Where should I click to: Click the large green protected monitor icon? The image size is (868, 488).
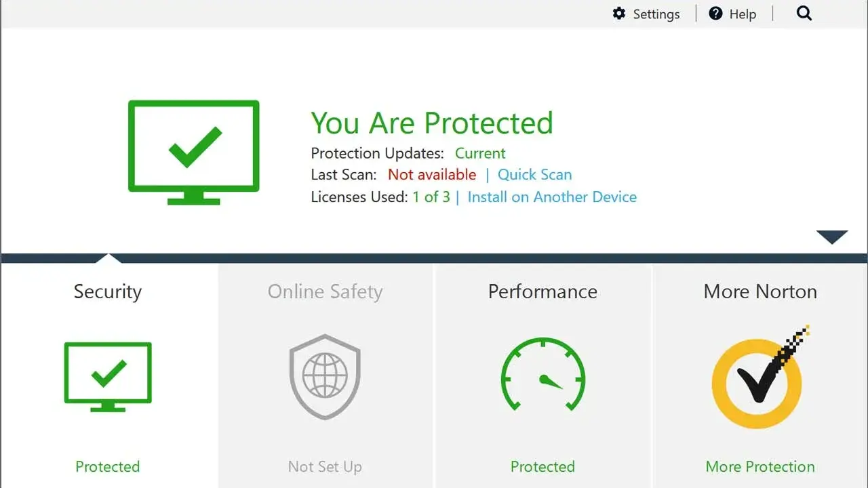tap(194, 152)
